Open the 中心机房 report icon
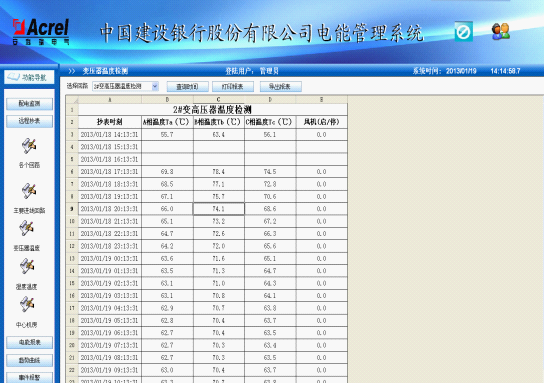Image resolution: width=544 pixels, height=383 pixels. (x=27, y=305)
